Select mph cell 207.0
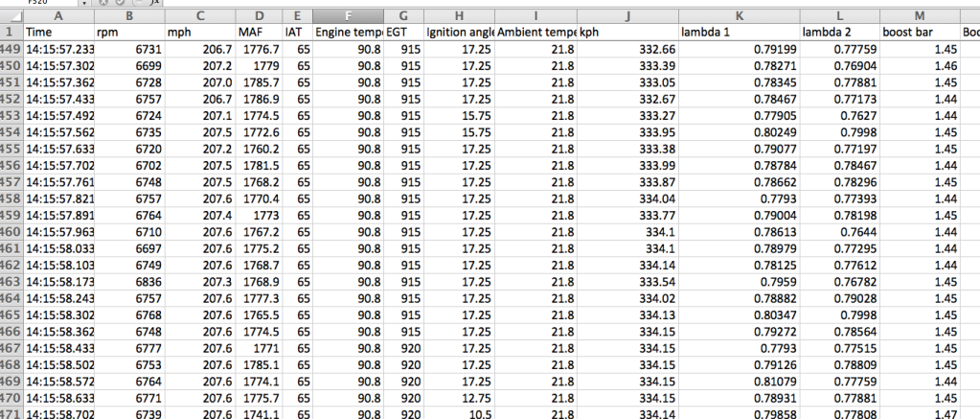 pos(200,82)
